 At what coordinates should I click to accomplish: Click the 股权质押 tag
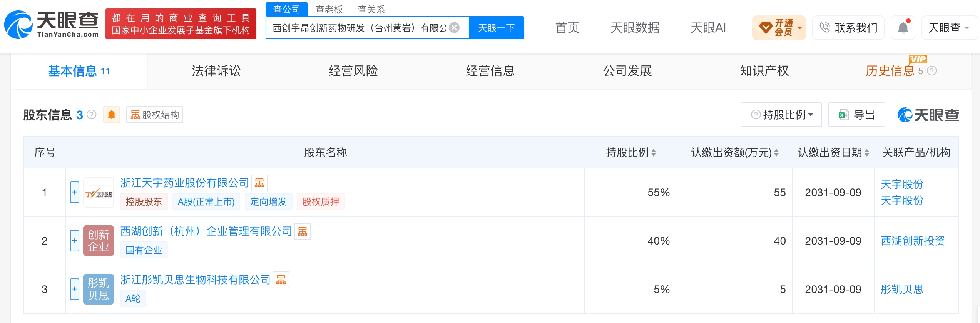coord(321,201)
